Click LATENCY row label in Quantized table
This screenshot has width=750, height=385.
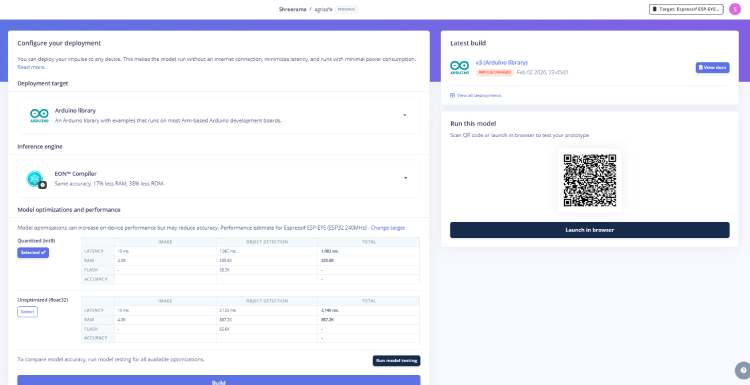point(93,251)
